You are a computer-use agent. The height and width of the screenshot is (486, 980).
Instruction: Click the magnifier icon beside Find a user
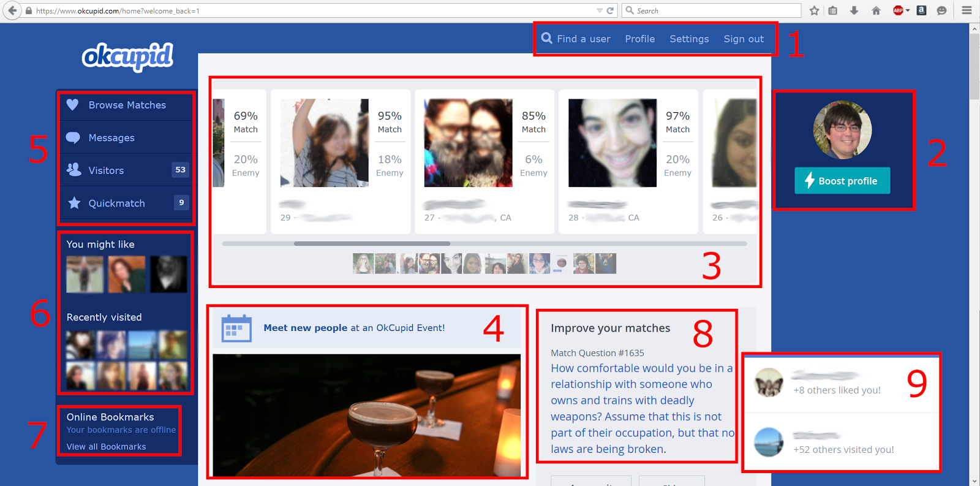[x=547, y=38]
